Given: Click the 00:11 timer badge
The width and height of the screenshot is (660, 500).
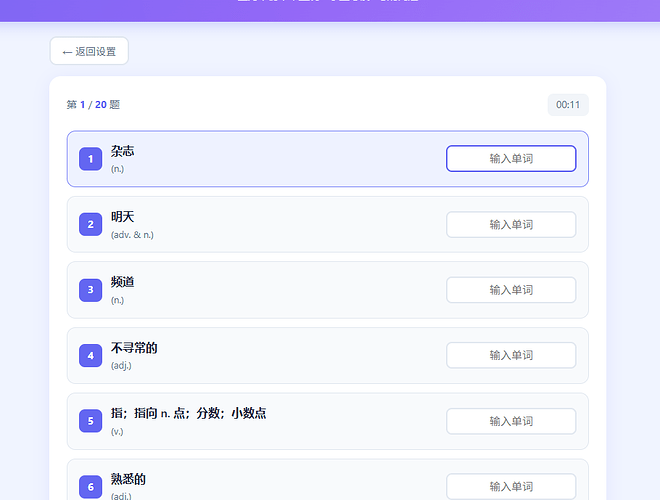Looking at the screenshot, I should pos(568,105).
